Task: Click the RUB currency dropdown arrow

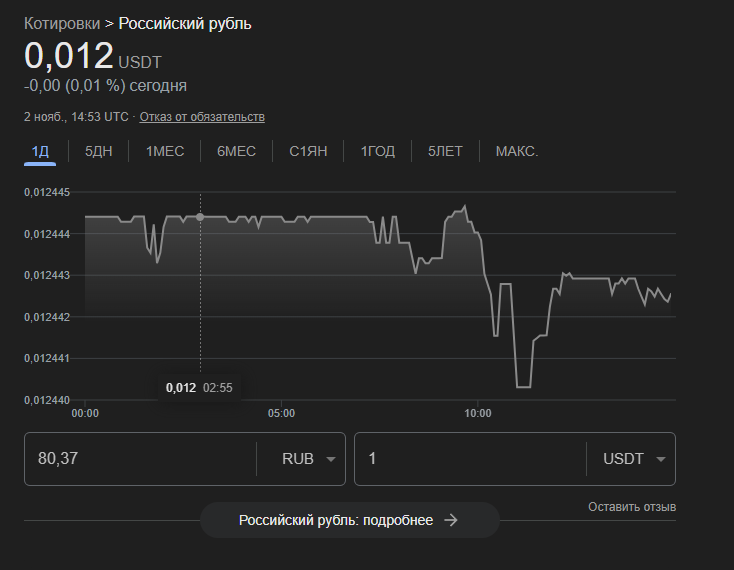Action: (x=330, y=459)
